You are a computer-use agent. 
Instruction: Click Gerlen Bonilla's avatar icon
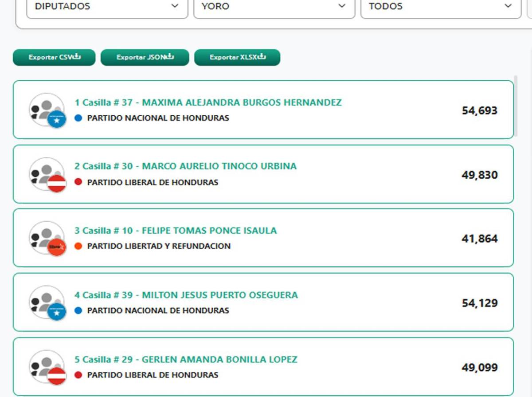[x=46, y=365]
